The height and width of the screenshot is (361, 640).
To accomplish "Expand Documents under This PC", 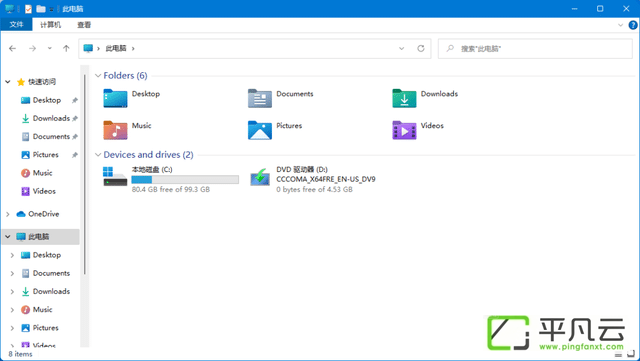I will pyautogui.click(x=12, y=273).
